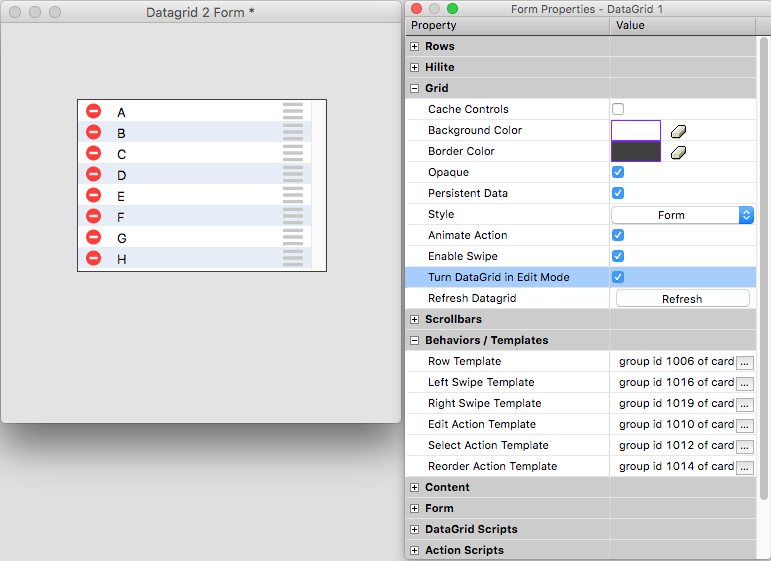This screenshot has width=771, height=561.
Task: Open Reorder Action Template ellipsis button
Action: coord(744,467)
